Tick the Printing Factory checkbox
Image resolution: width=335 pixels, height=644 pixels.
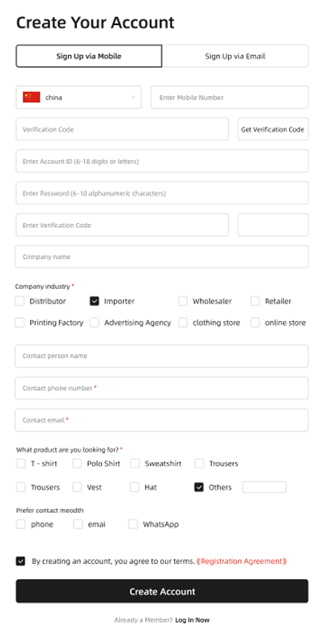tap(19, 323)
